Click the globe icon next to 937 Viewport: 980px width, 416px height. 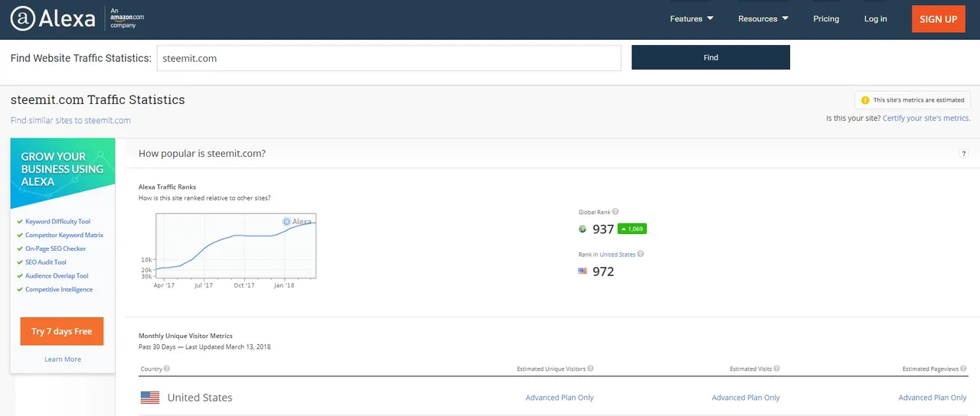[583, 229]
